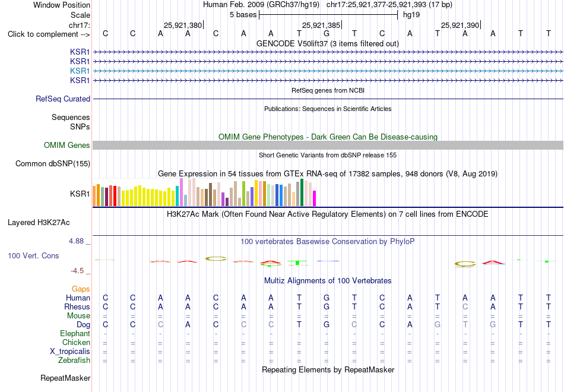The width and height of the screenshot is (564, 392).
Task: Click the topmost KSR1 GENCODE transcript label
Action: tap(80, 52)
